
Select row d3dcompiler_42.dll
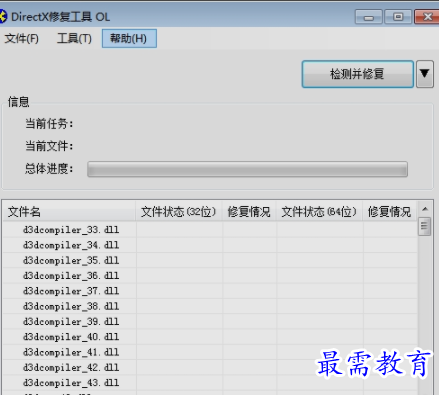[210, 368]
